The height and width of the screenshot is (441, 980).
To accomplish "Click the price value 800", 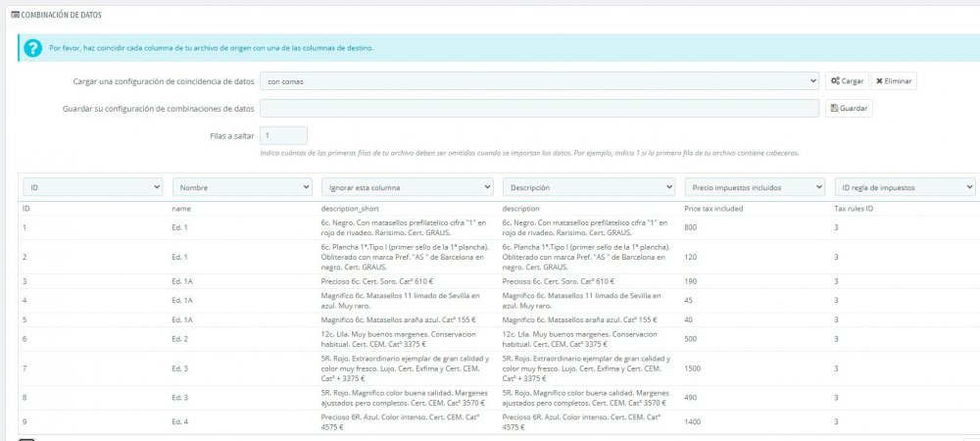I will pos(691,227).
